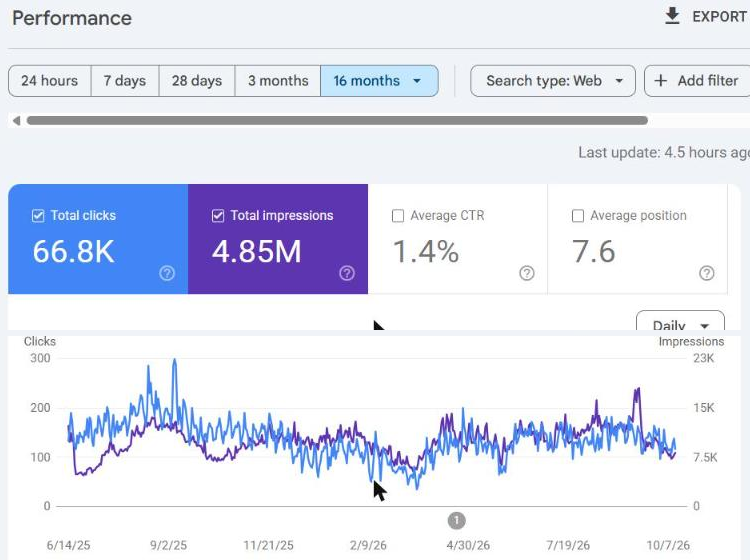Click the 23K impressions axis label

[703, 358]
